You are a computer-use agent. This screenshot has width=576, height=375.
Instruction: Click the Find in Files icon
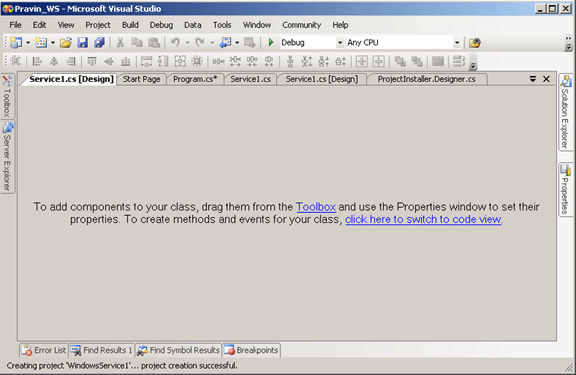pyautogui.click(x=474, y=43)
